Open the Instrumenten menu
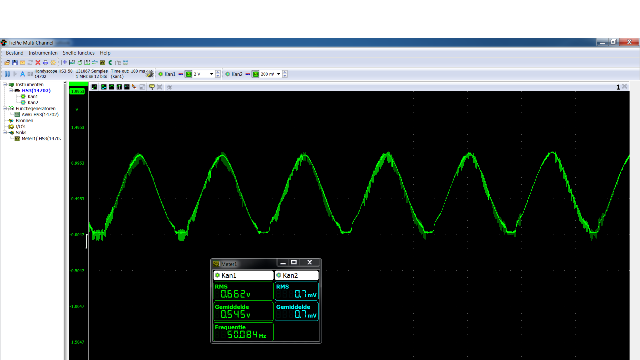 (43, 53)
